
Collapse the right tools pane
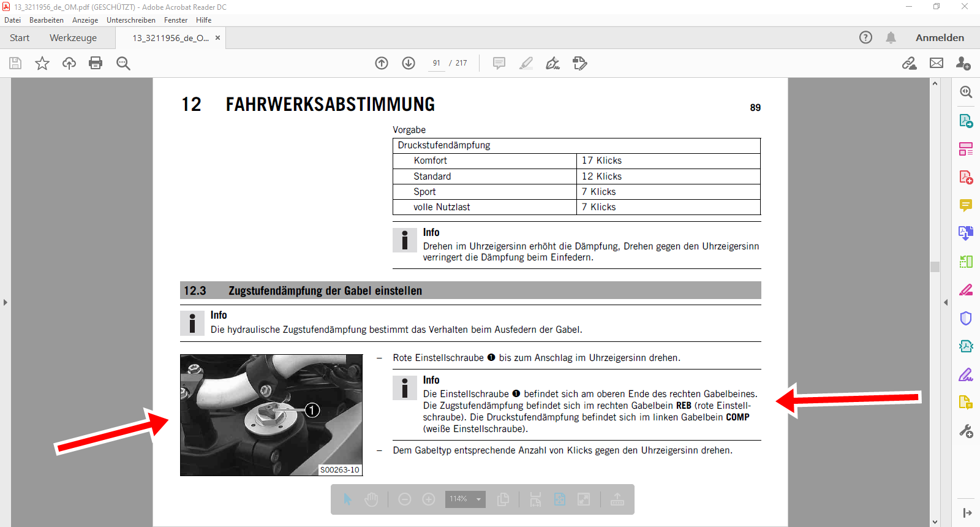pos(946,302)
